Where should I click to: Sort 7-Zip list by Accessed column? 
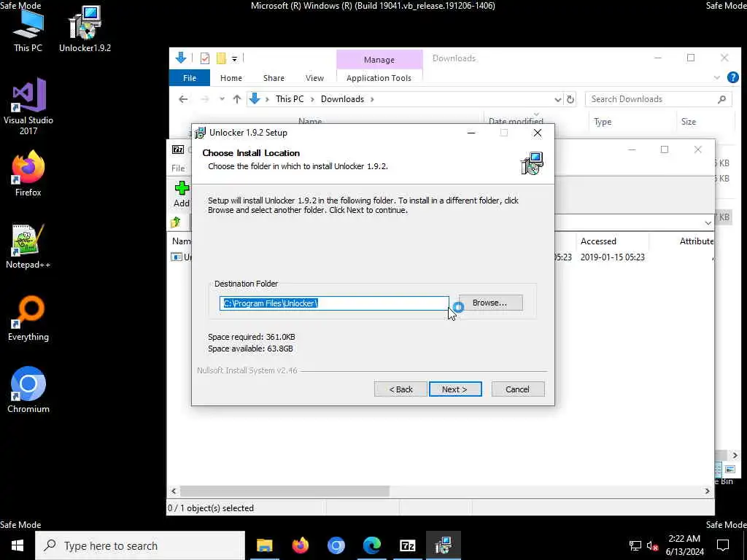(x=612, y=241)
